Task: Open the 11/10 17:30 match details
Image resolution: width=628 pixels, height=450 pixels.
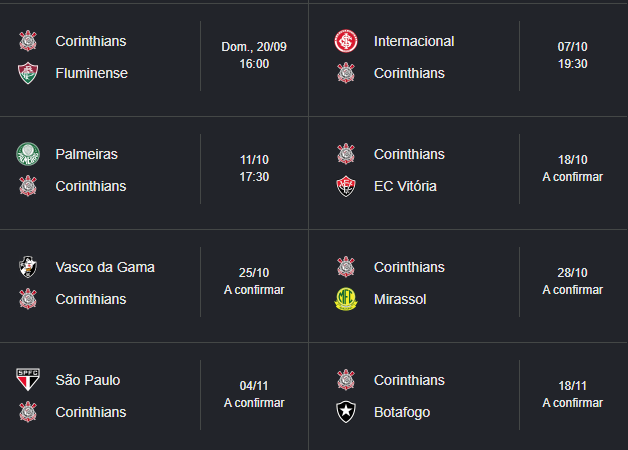Action: 254,168
